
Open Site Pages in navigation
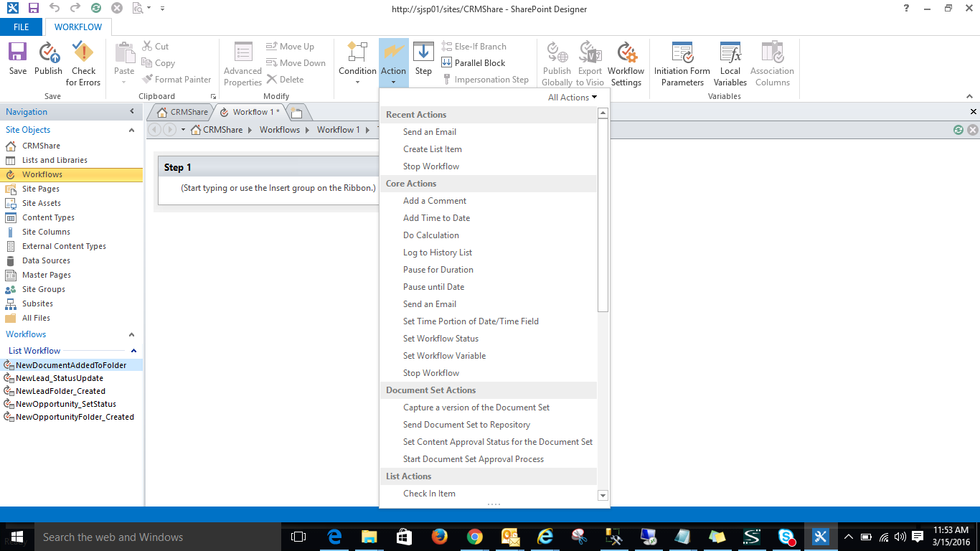(41, 189)
